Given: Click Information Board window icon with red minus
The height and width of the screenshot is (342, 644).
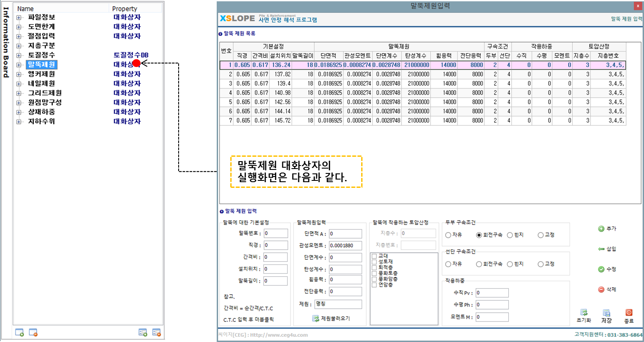Looking at the screenshot, I should (33, 332).
